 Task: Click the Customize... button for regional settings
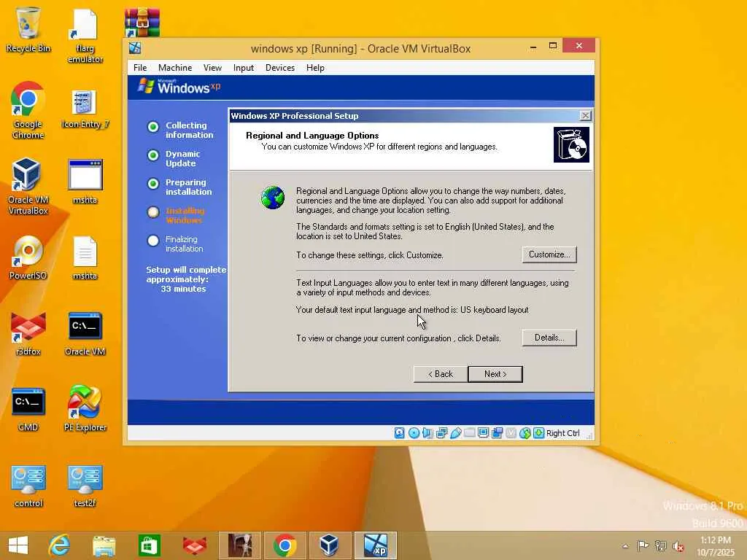(x=549, y=254)
